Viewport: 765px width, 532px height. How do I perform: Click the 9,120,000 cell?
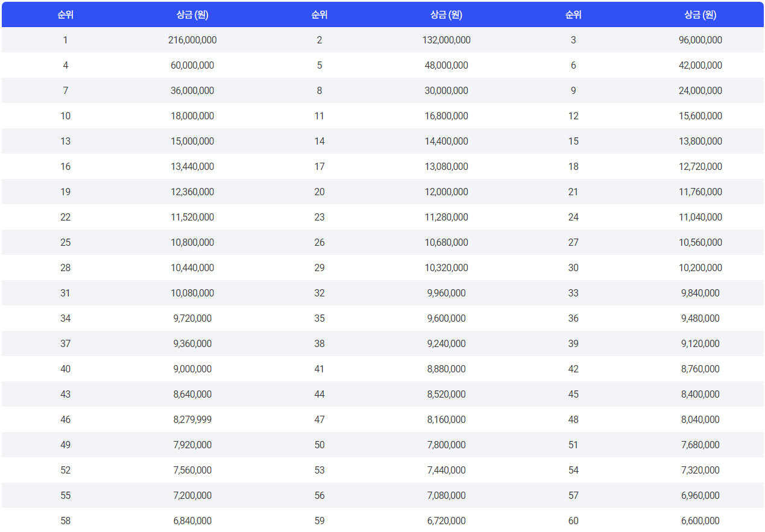pos(700,343)
